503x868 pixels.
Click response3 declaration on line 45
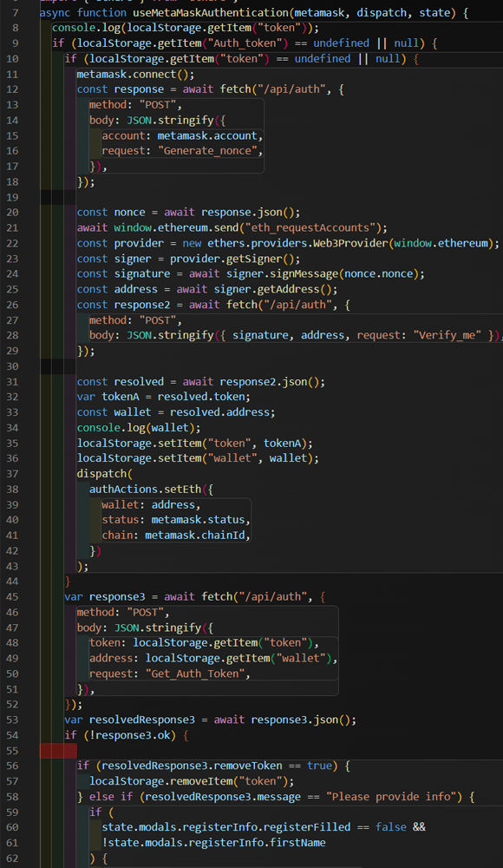click(x=117, y=596)
